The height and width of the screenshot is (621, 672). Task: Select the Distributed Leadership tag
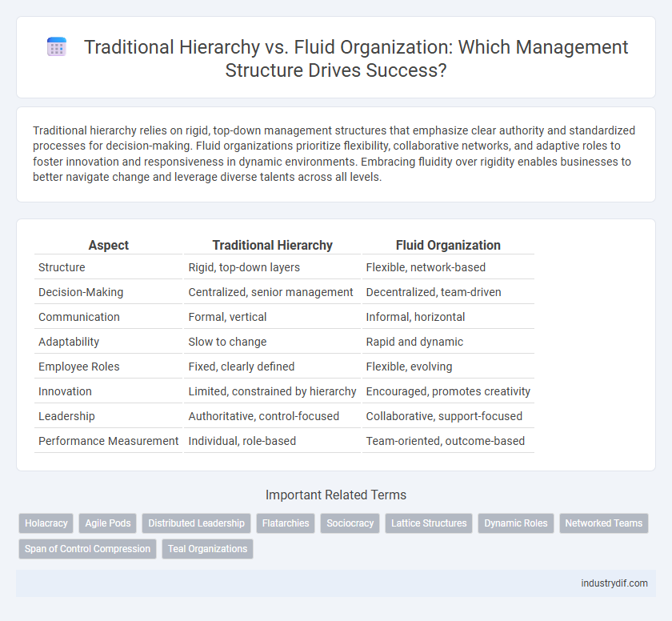196,523
